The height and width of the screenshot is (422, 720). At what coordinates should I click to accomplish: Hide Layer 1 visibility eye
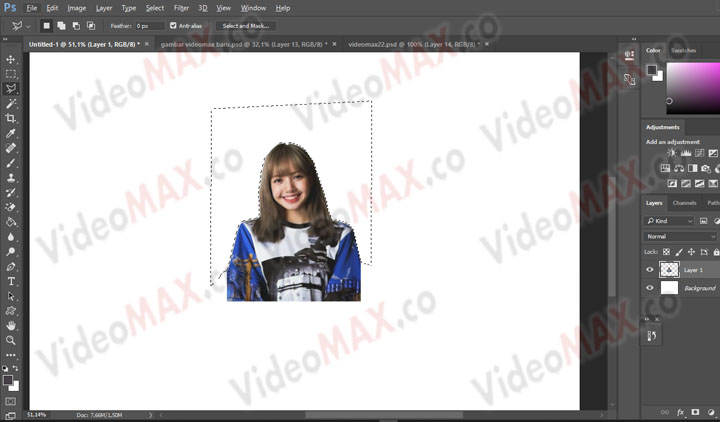click(x=649, y=270)
